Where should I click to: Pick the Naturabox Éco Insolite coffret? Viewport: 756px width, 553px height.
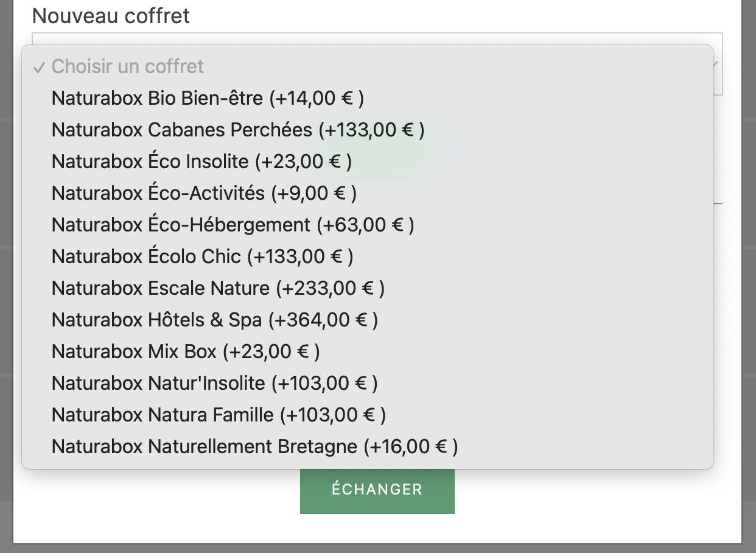(x=201, y=161)
